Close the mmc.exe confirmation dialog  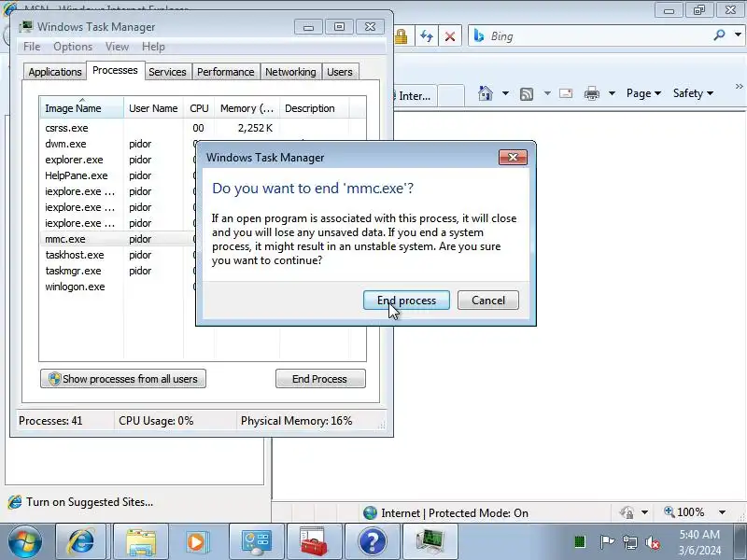click(x=513, y=157)
